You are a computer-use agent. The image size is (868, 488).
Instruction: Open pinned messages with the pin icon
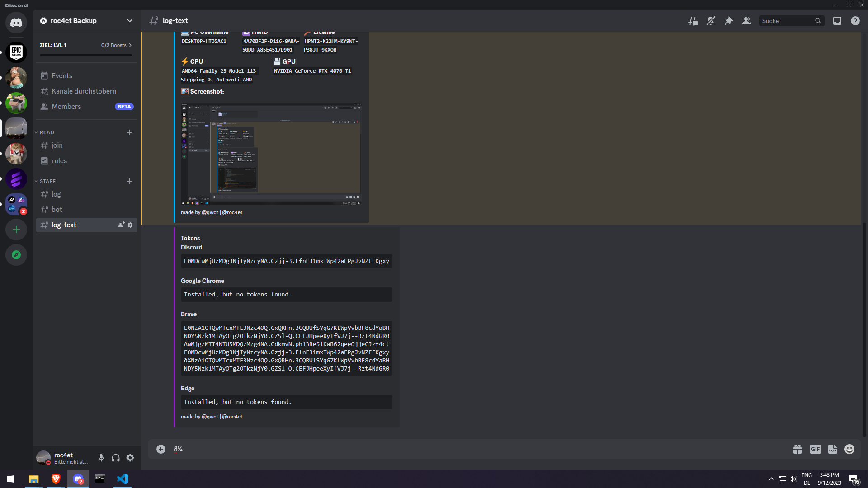pyautogui.click(x=729, y=21)
